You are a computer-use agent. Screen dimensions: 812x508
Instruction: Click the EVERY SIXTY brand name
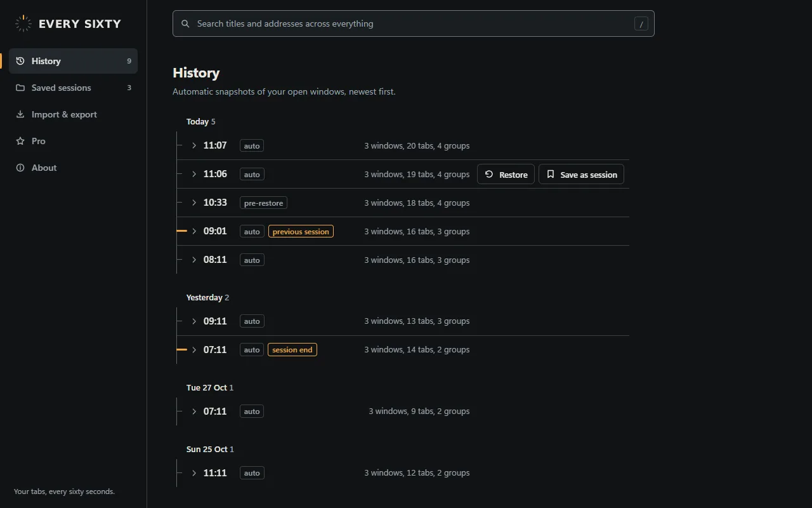80,23
